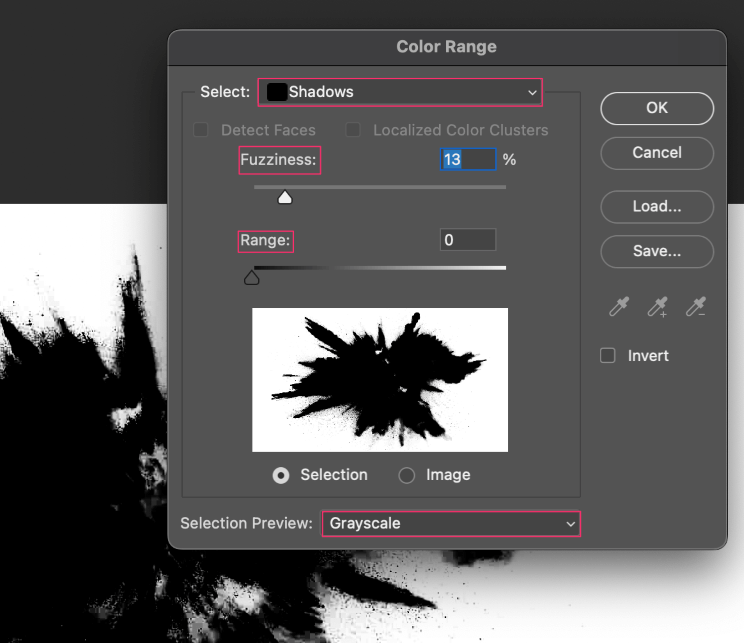Toggle the Localized Color Clusters checkbox

[x=353, y=130]
